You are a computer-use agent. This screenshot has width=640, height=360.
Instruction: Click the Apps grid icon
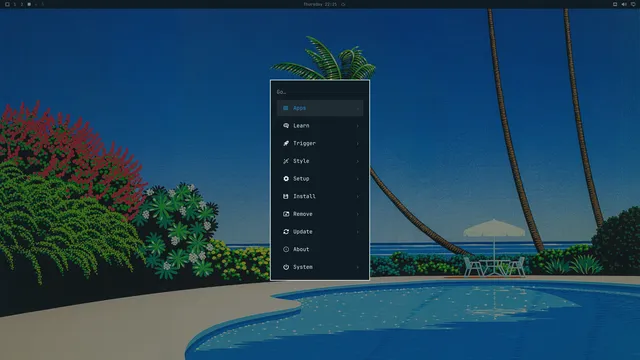(286, 108)
